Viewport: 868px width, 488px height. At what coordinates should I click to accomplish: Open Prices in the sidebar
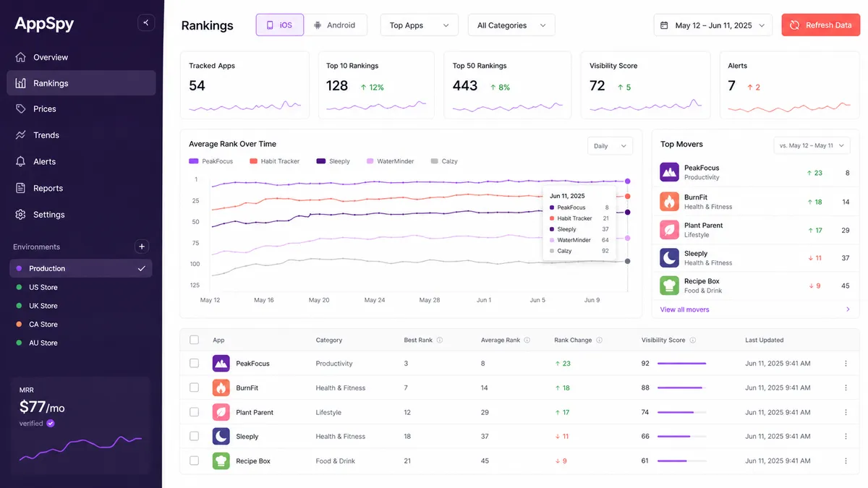tap(81, 109)
